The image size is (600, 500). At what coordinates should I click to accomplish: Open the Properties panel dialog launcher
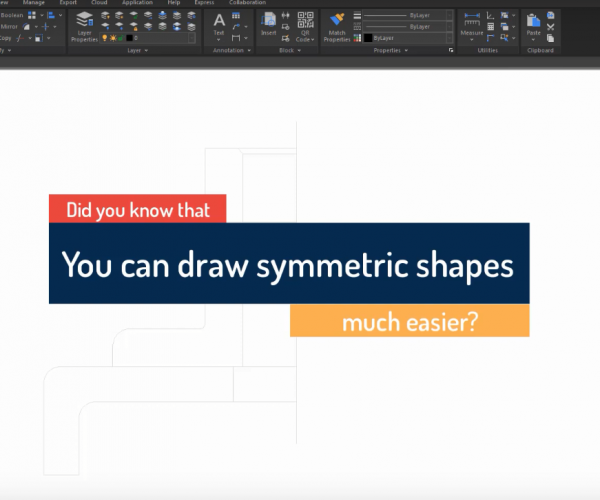(451, 50)
